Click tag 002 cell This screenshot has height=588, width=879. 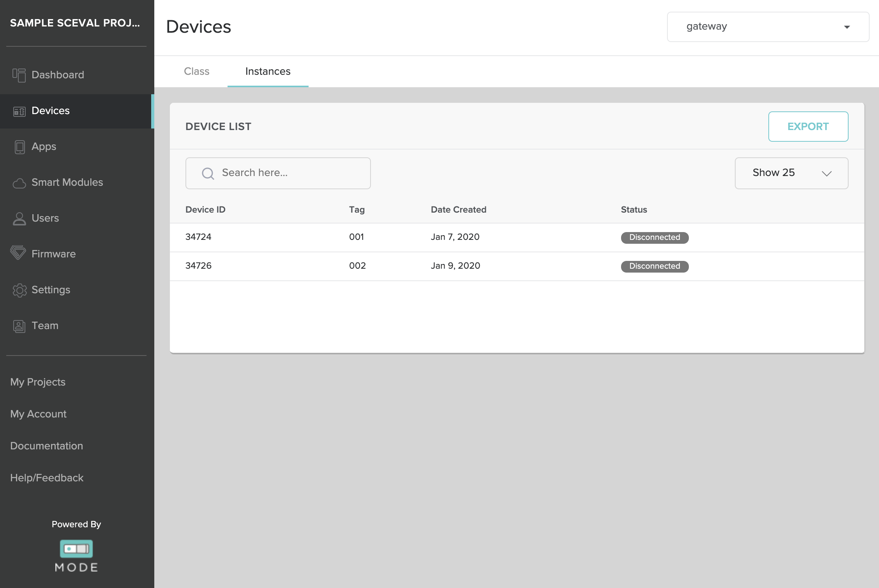tap(357, 266)
